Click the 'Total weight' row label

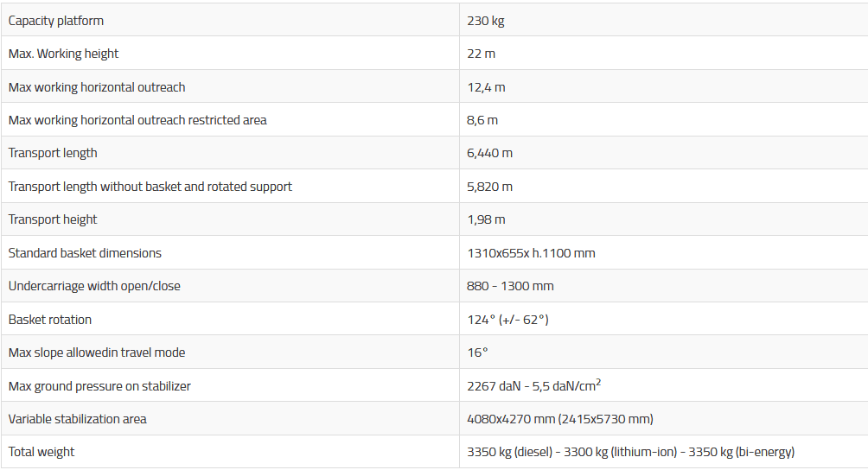coord(41,452)
